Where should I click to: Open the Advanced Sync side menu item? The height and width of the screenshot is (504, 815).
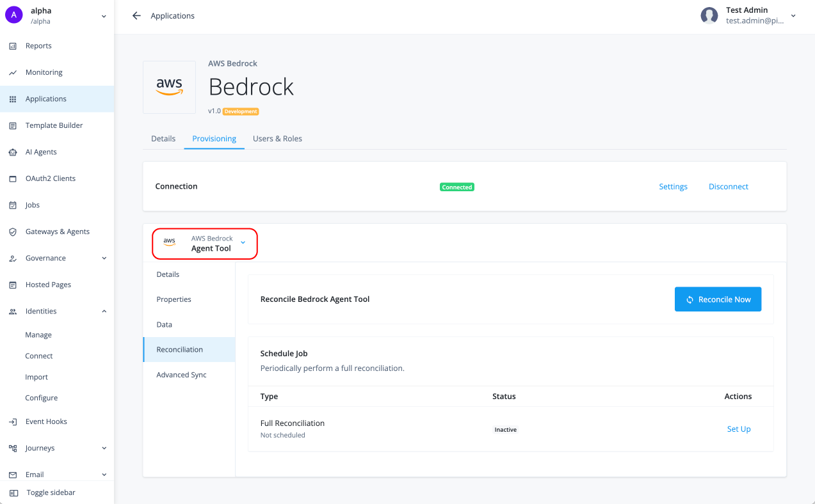tap(189, 375)
